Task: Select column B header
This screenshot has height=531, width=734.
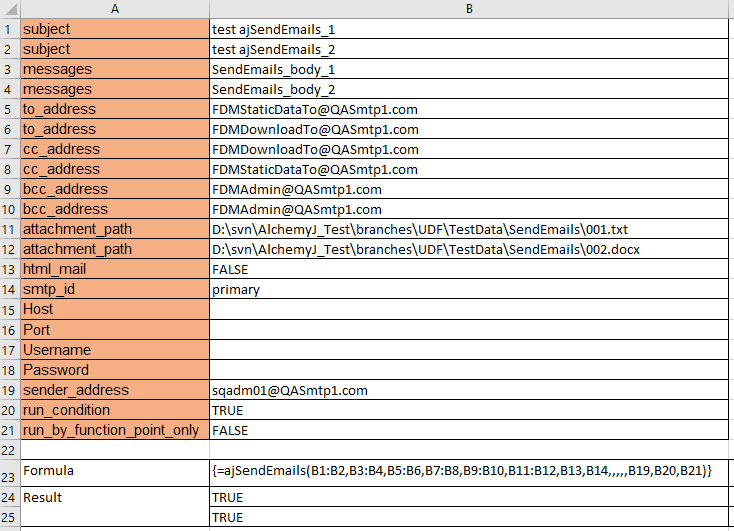Action: [x=470, y=9]
